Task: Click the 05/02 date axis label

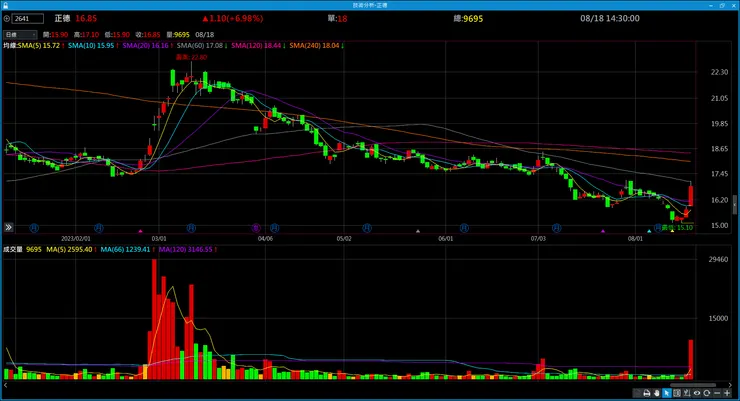Action: point(344,239)
